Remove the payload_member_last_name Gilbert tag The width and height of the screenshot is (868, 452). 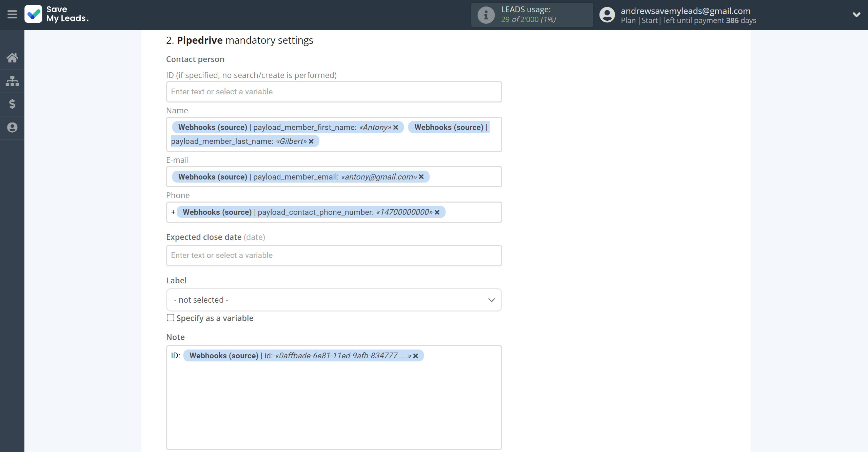pos(311,142)
